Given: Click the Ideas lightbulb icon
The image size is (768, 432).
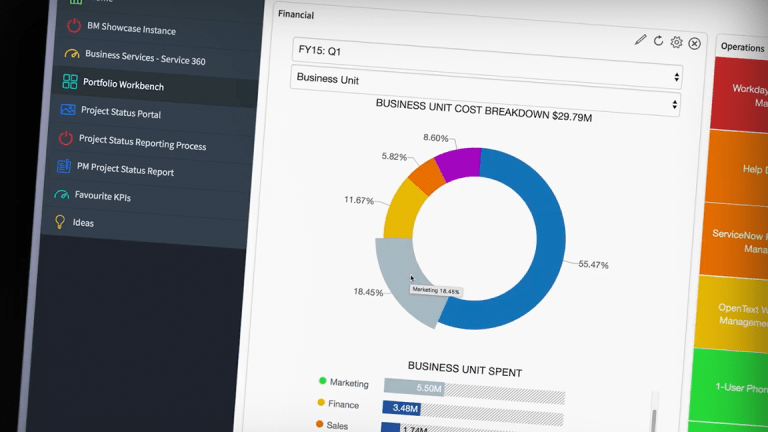Looking at the screenshot, I should coord(59,221).
